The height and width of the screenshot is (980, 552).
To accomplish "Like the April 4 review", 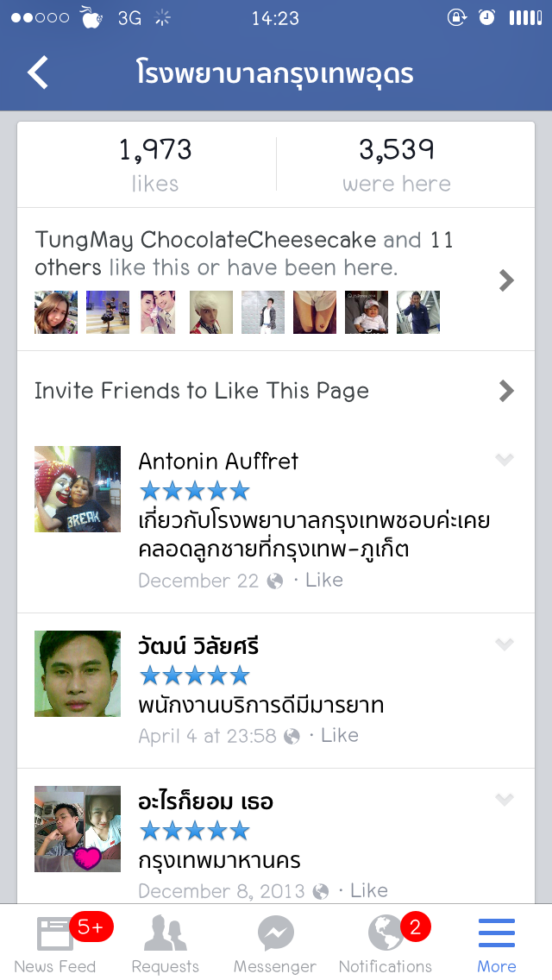I will 340,736.
